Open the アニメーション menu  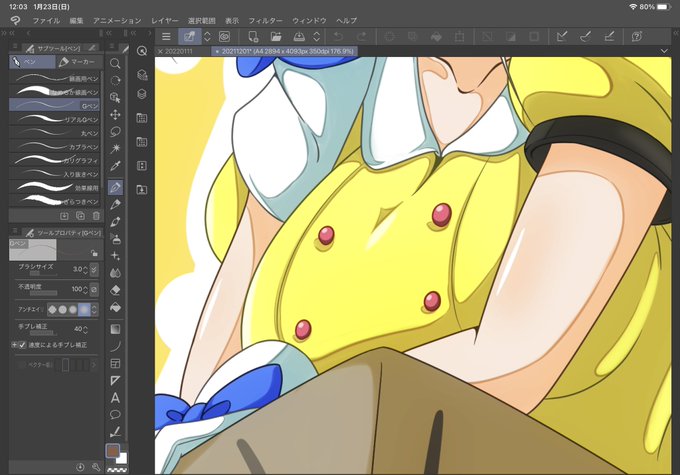tap(117, 20)
